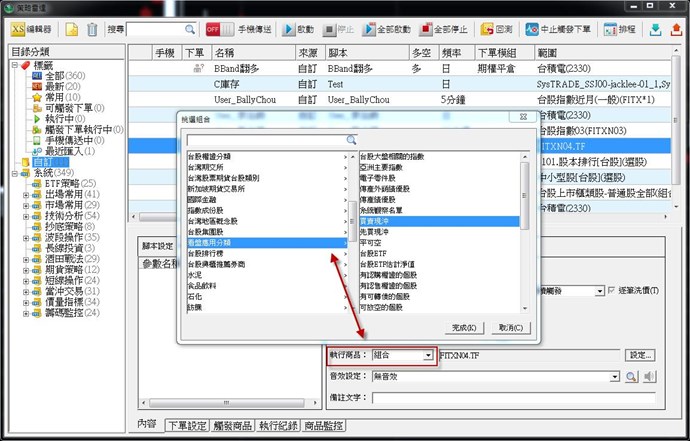This screenshot has height=441, width=690.
Task: Click the magnifier next to 音效設定
Action: click(x=631, y=376)
